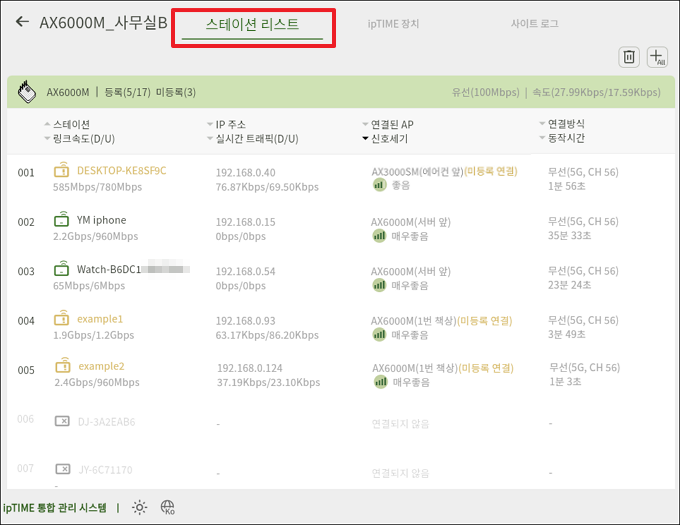Viewport: 680px width, 525px height.
Task: Click disconnected device icon for DJ-3A2EAB6
Action: tap(62, 421)
